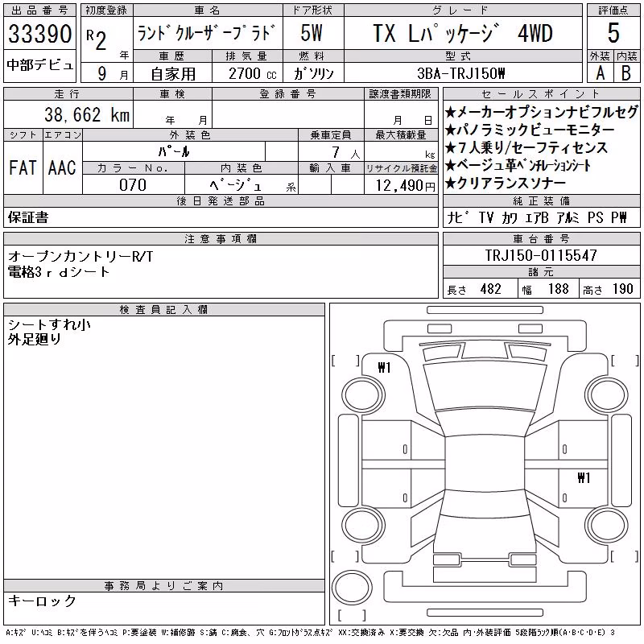Click interior color ベージュ

tap(236, 185)
